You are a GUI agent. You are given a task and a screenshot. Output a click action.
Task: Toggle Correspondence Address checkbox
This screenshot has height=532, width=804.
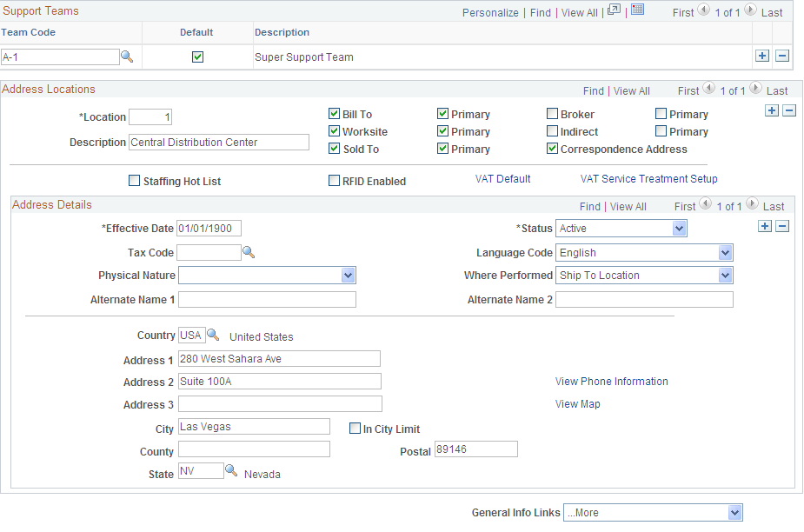coord(552,149)
